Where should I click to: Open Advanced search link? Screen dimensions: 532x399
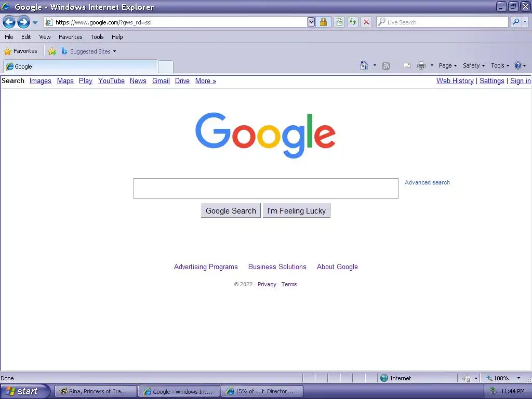point(427,182)
